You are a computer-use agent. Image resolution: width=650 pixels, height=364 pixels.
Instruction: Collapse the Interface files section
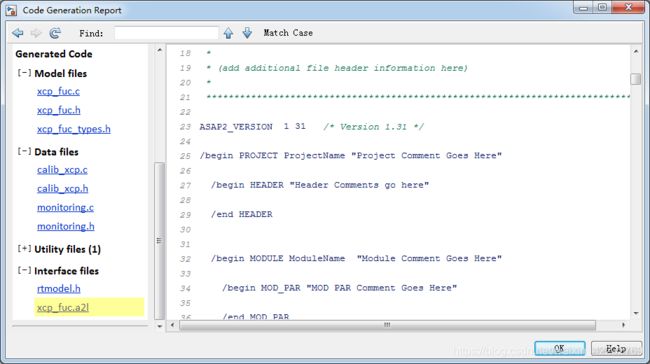coord(24,270)
